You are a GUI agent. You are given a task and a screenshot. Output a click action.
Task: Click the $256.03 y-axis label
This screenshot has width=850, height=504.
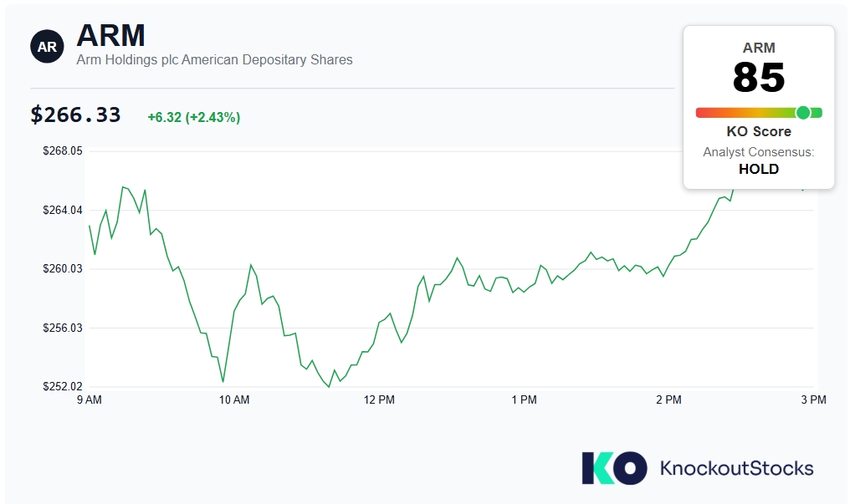tap(63, 328)
